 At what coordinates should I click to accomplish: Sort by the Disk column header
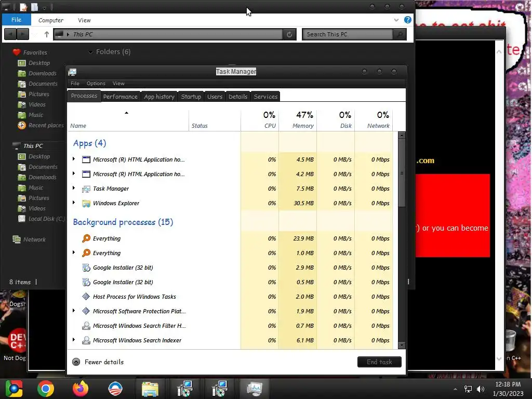pyautogui.click(x=336, y=120)
